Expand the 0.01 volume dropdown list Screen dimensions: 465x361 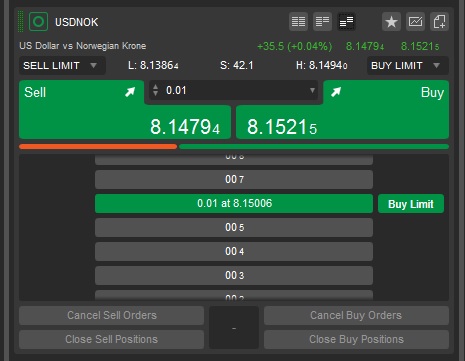312,90
